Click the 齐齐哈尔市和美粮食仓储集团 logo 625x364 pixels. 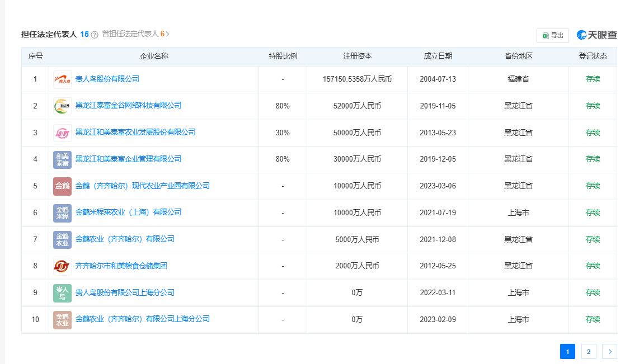(62, 266)
